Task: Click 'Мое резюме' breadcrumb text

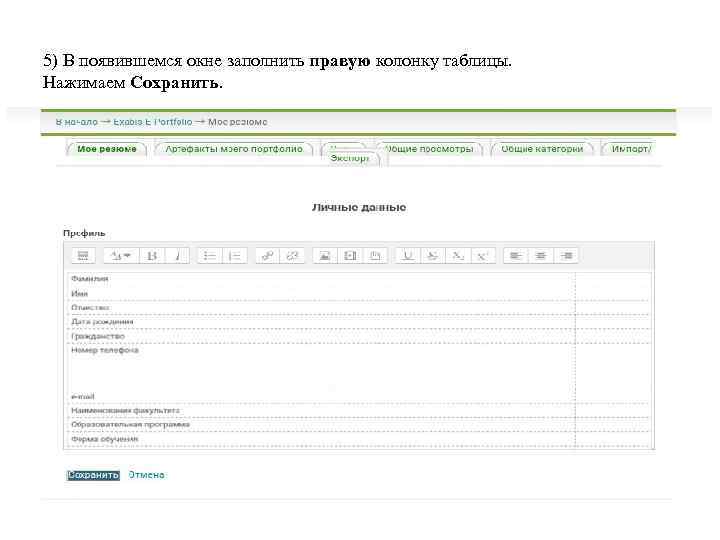Action: [237, 122]
